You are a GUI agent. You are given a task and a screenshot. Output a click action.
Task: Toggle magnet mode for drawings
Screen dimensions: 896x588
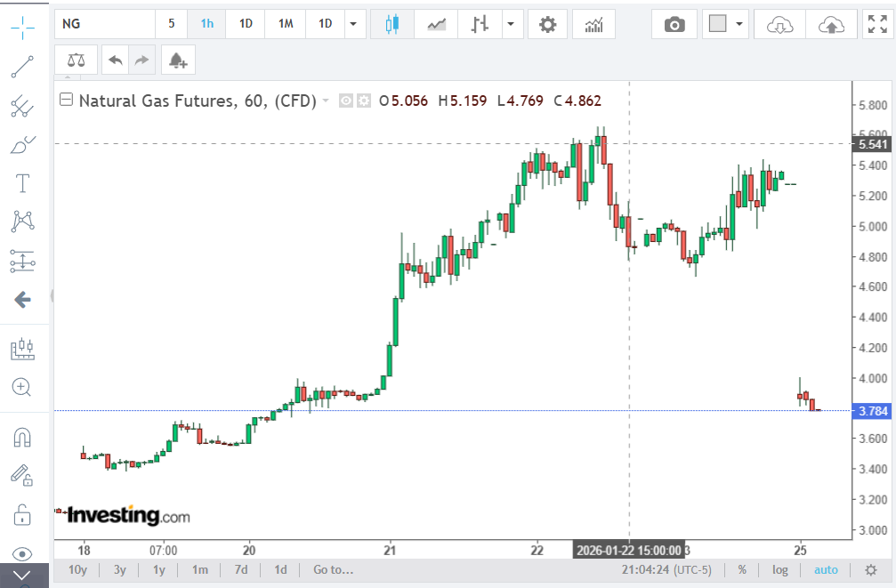pyautogui.click(x=22, y=438)
